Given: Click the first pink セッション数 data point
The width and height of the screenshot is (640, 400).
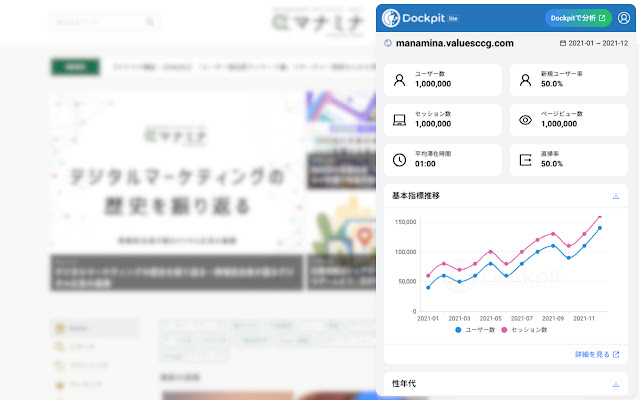Looking at the screenshot, I should pyautogui.click(x=428, y=276).
